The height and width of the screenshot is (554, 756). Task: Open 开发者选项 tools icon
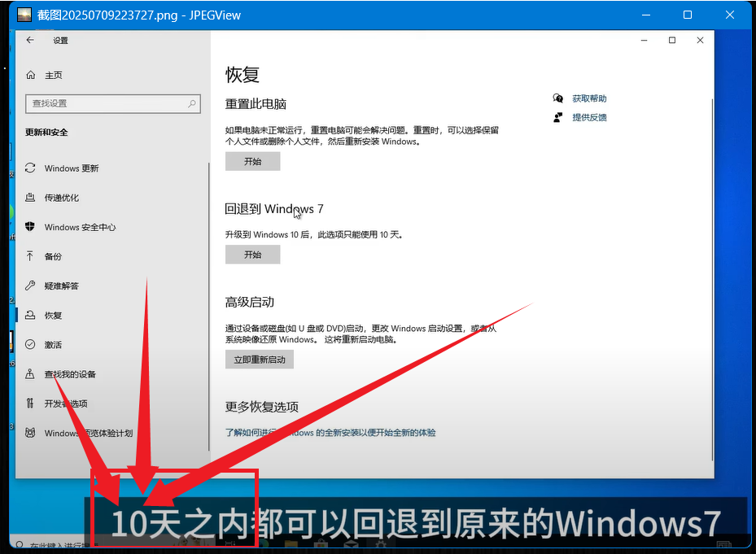point(30,403)
